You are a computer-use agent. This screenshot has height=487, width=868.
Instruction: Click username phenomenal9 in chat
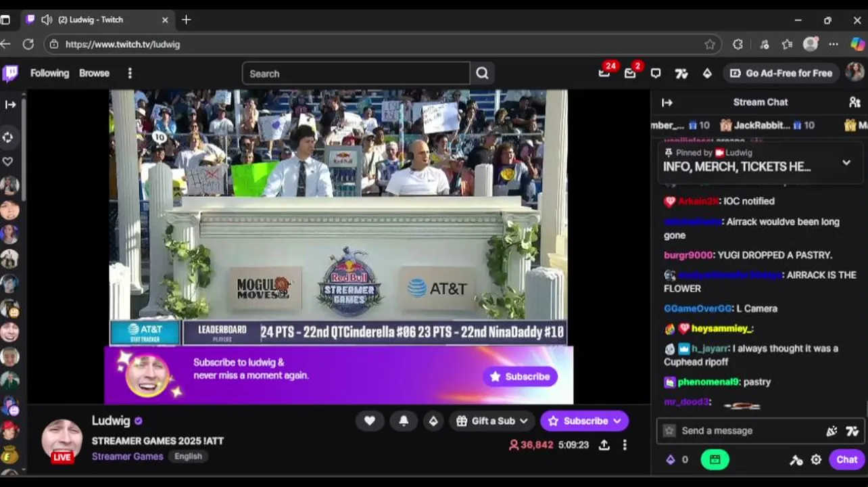[708, 382]
